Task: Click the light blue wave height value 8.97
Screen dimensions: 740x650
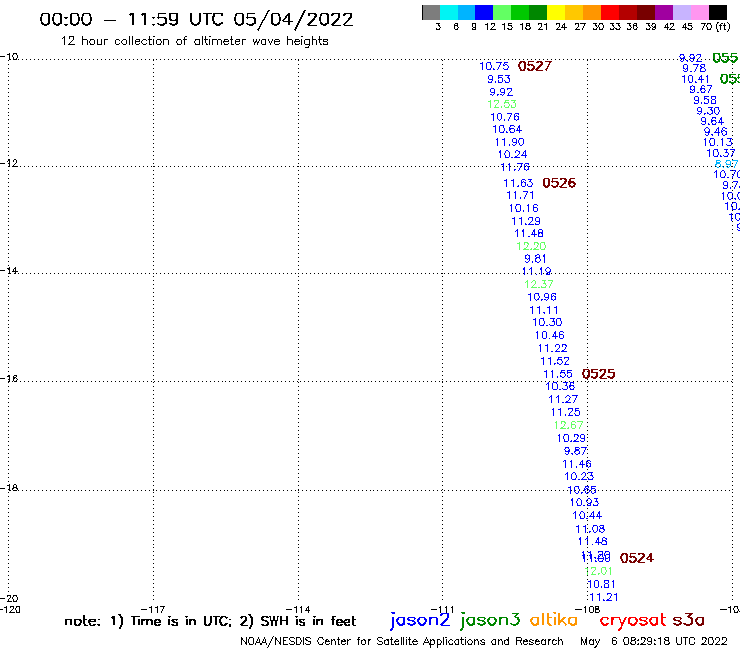Action: pyautogui.click(x=727, y=164)
